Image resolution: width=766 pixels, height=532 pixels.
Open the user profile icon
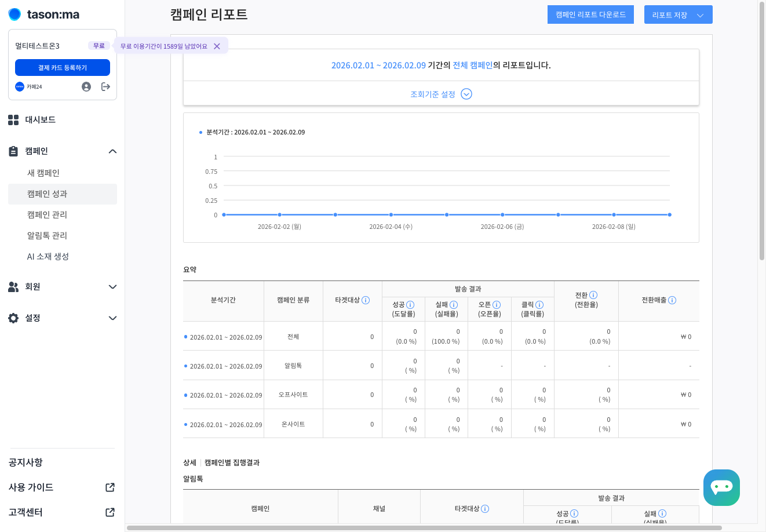point(86,86)
